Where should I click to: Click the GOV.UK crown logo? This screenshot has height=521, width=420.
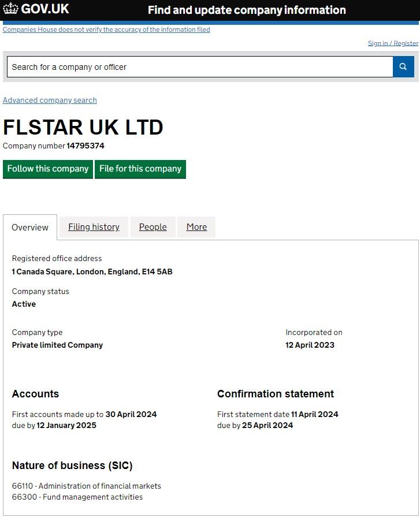pyautogui.click(x=11, y=9)
